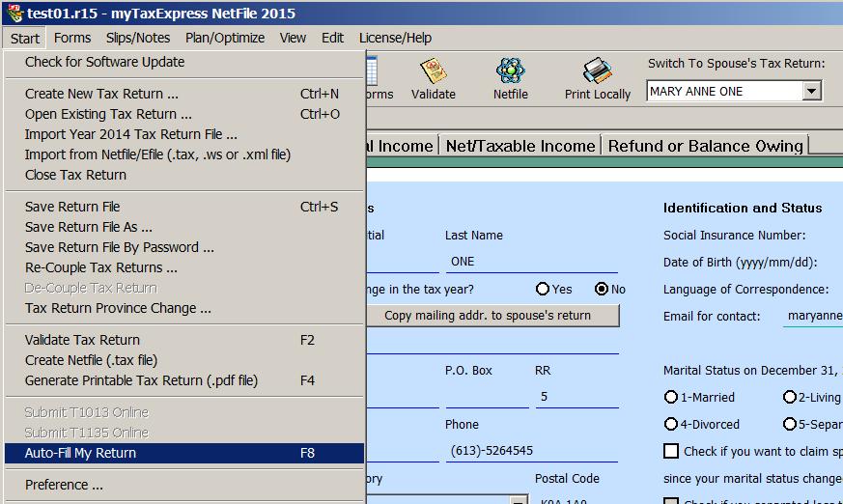This screenshot has height=504, width=843.
Task: Select 5-Separated marital status option
Action: click(x=789, y=424)
